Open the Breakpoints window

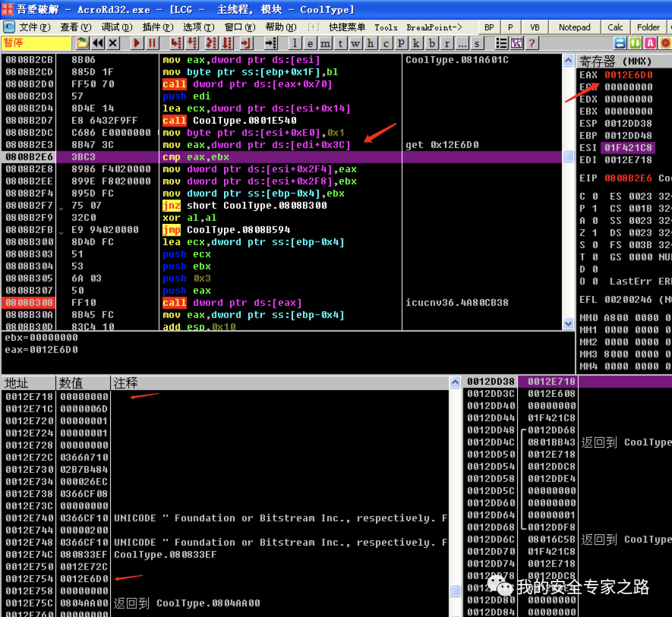click(x=431, y=43)
